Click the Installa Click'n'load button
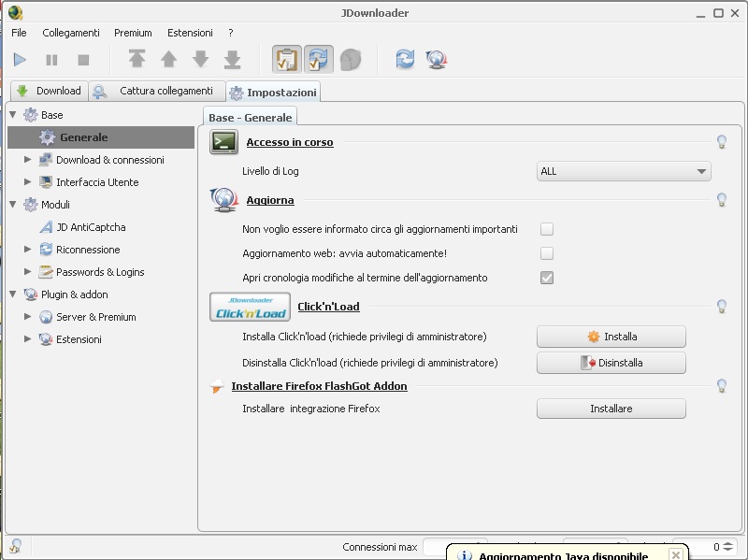 pos(611,337)
